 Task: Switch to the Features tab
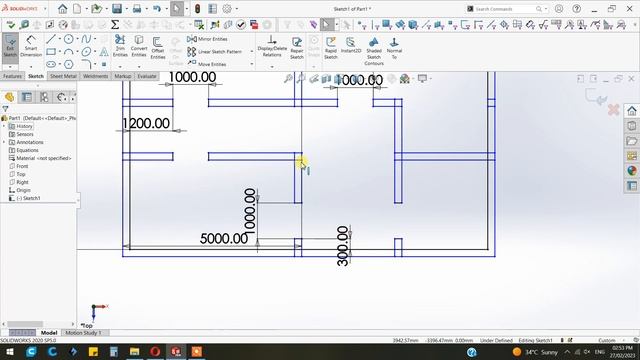pyautogui.click(x=12, y=76)
